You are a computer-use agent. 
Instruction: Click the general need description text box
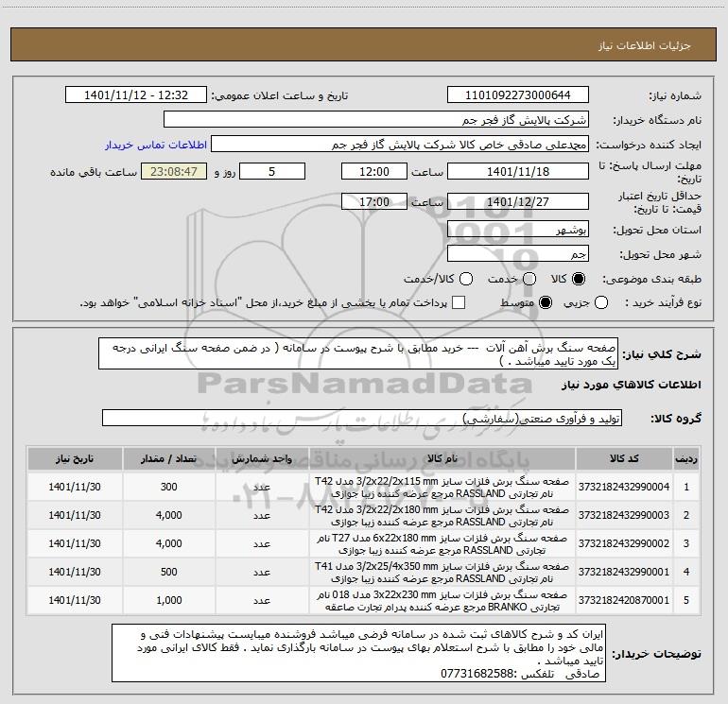[x=358, y=354]
